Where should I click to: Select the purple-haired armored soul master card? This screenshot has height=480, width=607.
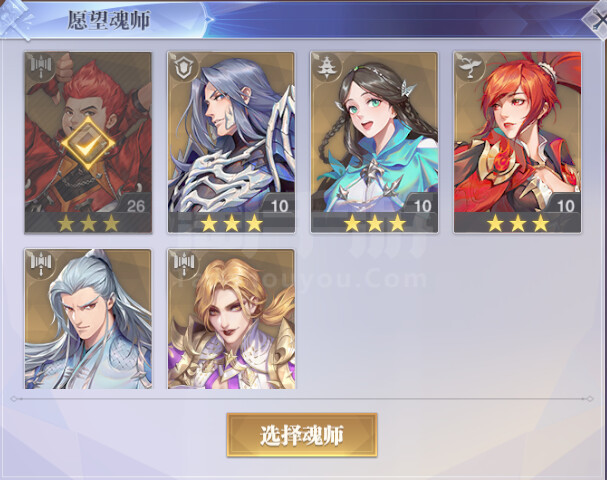pos(231,142)
